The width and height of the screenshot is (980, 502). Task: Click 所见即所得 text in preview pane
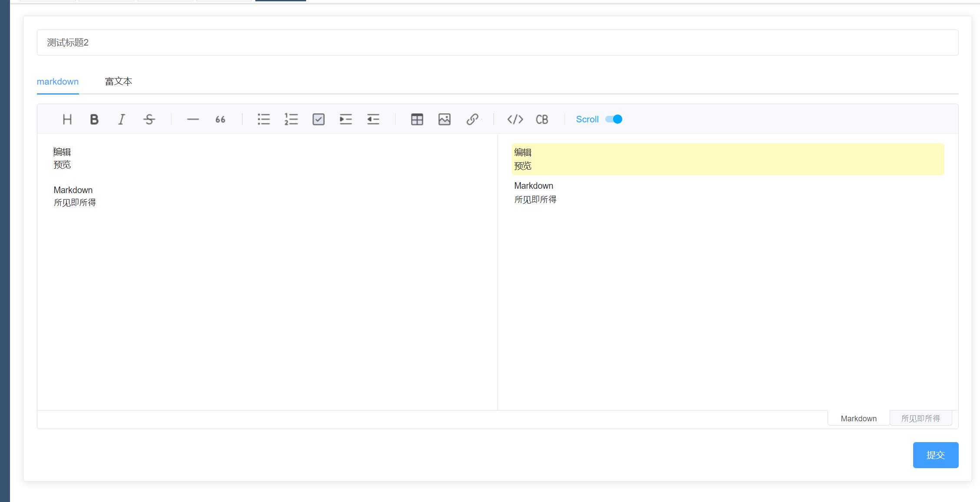tap(535, 200)
